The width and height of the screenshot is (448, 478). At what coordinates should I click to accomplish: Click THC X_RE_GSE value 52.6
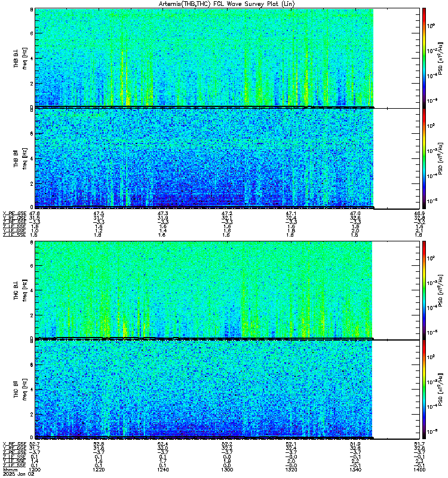click(x=99, y=444)
